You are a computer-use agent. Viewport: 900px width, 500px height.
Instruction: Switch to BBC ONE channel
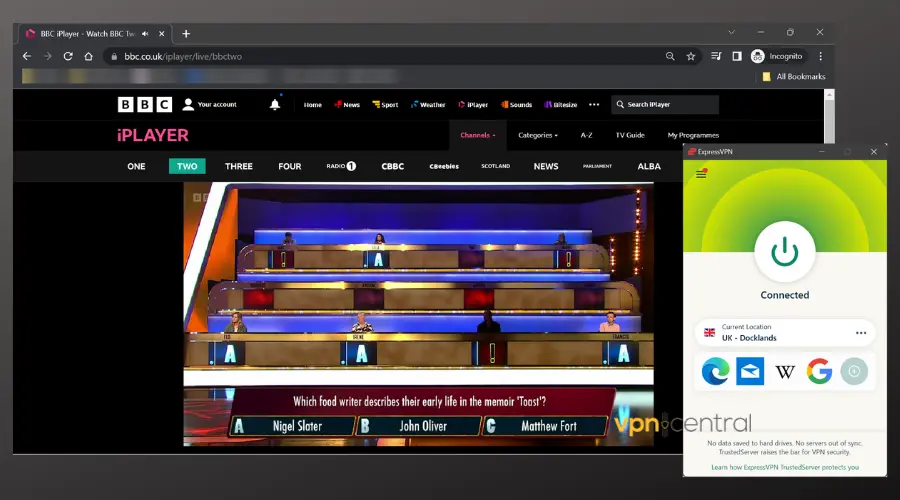[136, 166]
